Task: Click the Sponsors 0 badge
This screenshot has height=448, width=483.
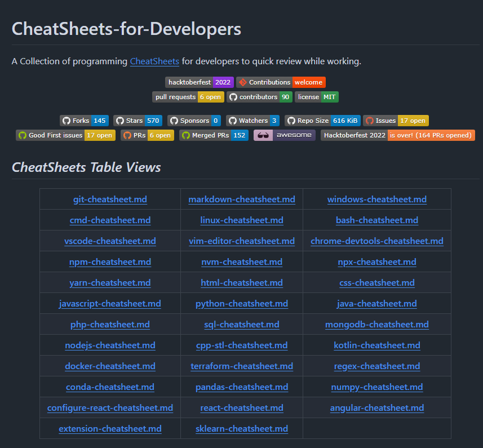Action: 194,121
